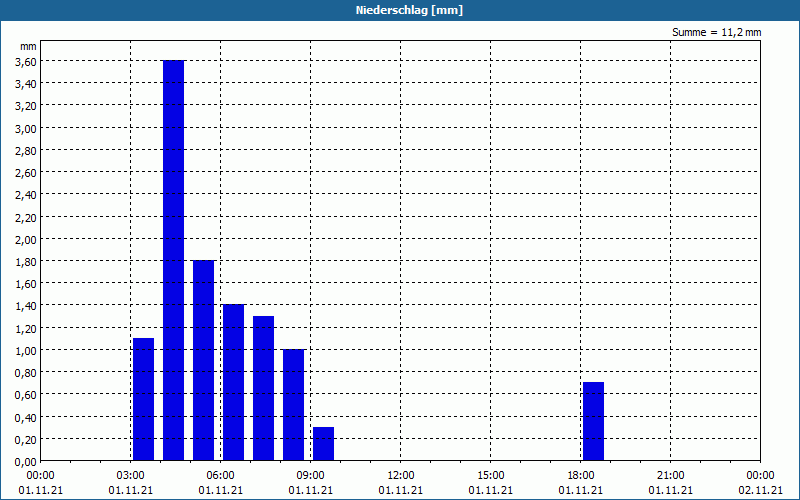Click the 1,00 y-axis value
Viewport: 800px width, 500px height.
point(26,350)
